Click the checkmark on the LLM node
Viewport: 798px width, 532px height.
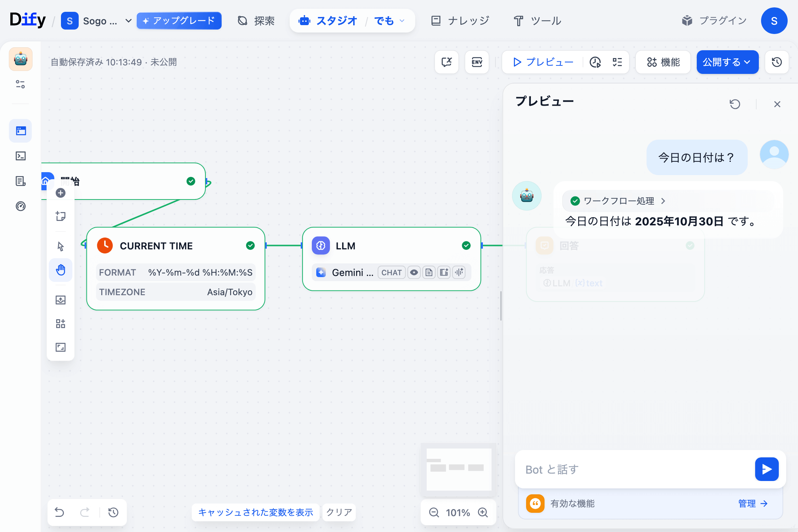point(466,245)
